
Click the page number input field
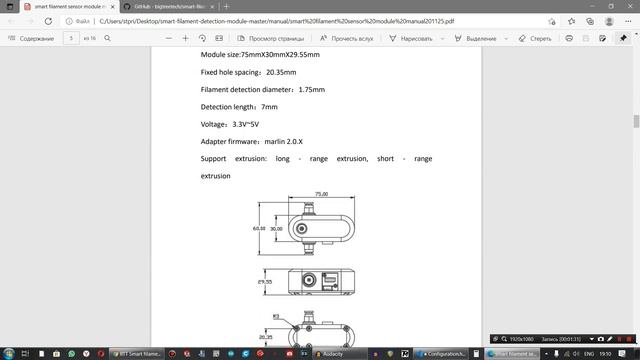71,38
